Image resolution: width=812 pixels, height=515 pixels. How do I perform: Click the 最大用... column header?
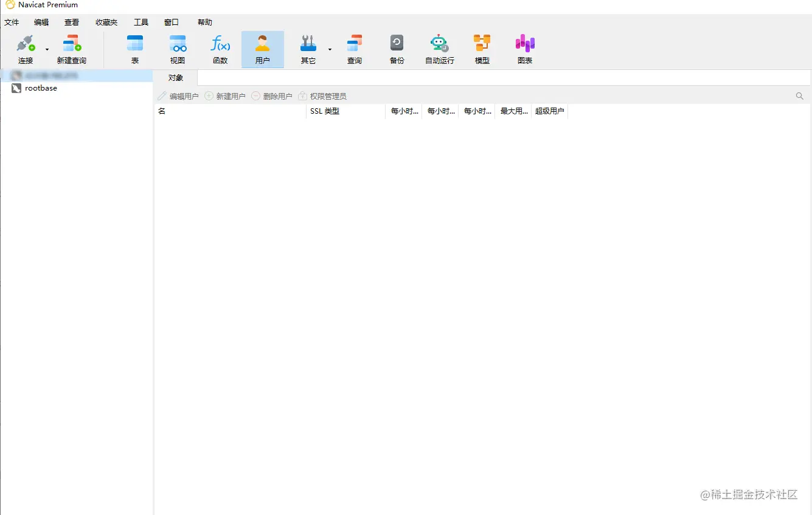[513, 111]
